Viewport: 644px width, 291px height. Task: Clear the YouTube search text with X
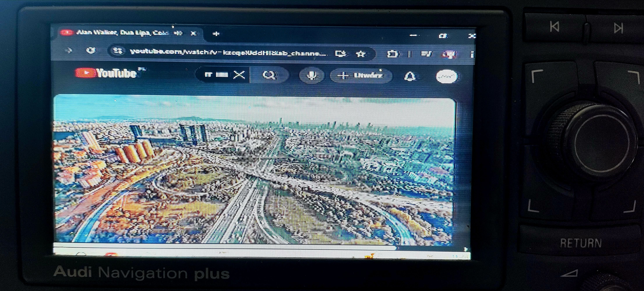pyautogui.click(x=239, y=75)
